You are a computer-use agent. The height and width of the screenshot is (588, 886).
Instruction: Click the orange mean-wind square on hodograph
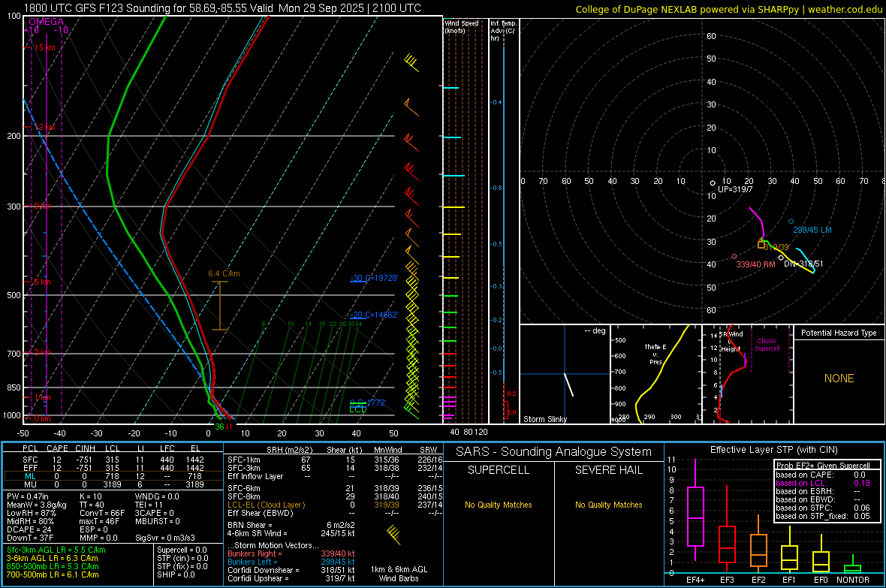pyautogui.click(x=761, y=245)
